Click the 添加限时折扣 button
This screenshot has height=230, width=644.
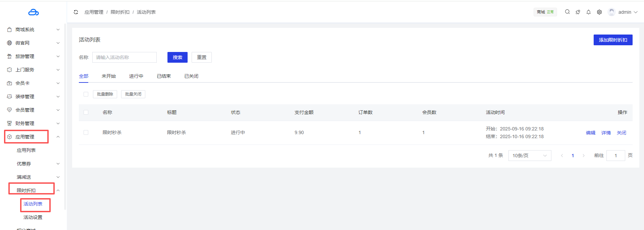tap(613, 40)
